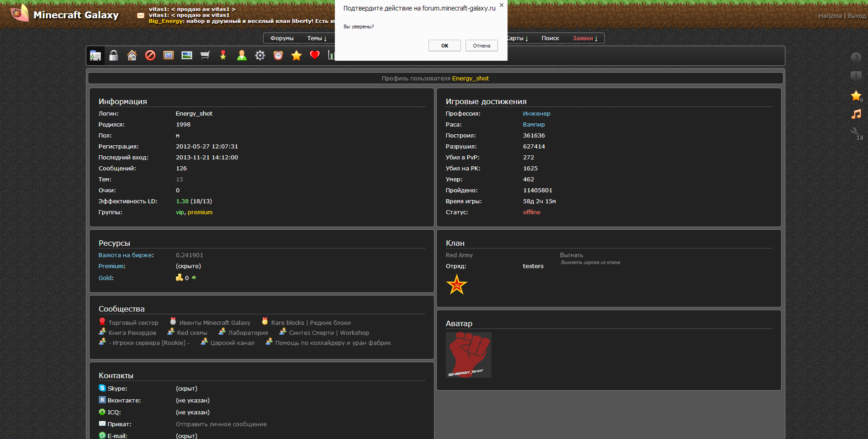Click the red fist avatar image
This screenshot has height=439, width=868.
468,355
